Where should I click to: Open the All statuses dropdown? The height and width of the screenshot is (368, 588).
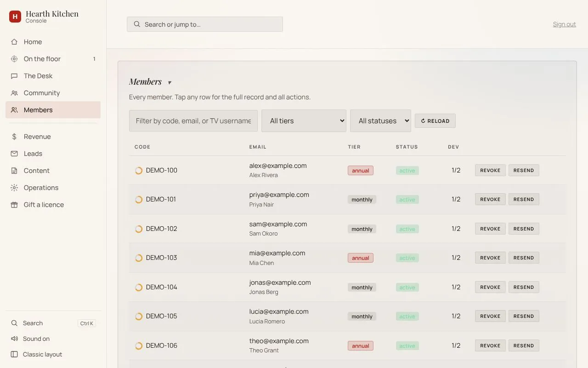coord(380,121)
